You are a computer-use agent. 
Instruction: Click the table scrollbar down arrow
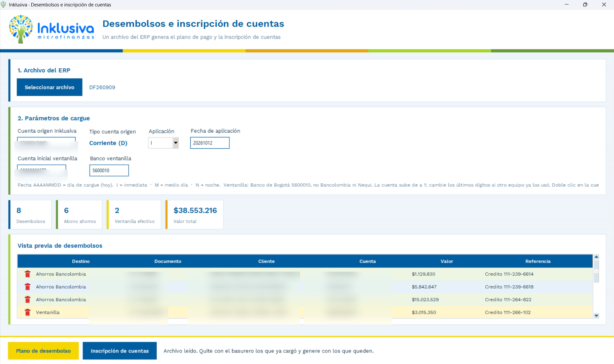coord(596,315)
